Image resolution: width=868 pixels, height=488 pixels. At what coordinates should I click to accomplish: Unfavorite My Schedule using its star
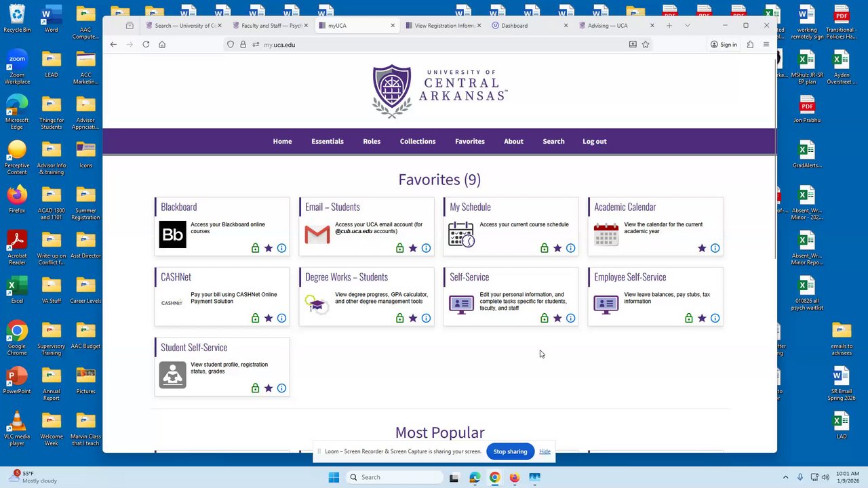[x=557, y=248]
